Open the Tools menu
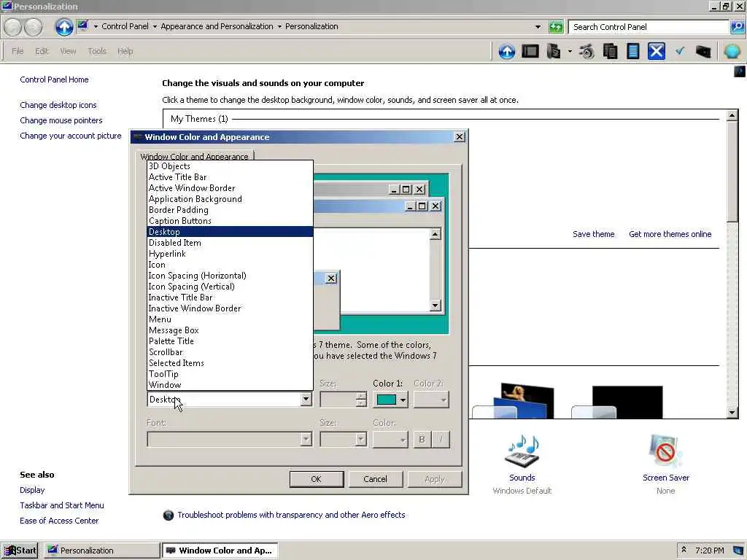Viewport: 747px width, 560px height. 97,51
